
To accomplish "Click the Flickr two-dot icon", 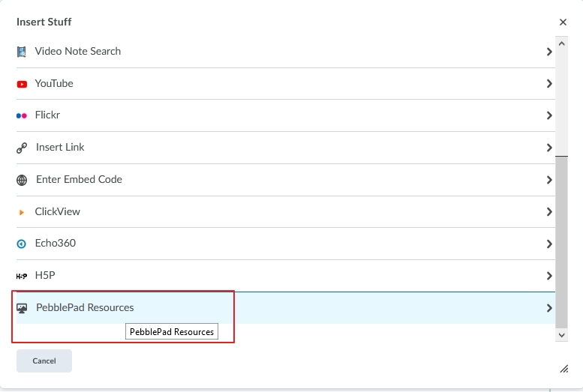I will (22, 116).
